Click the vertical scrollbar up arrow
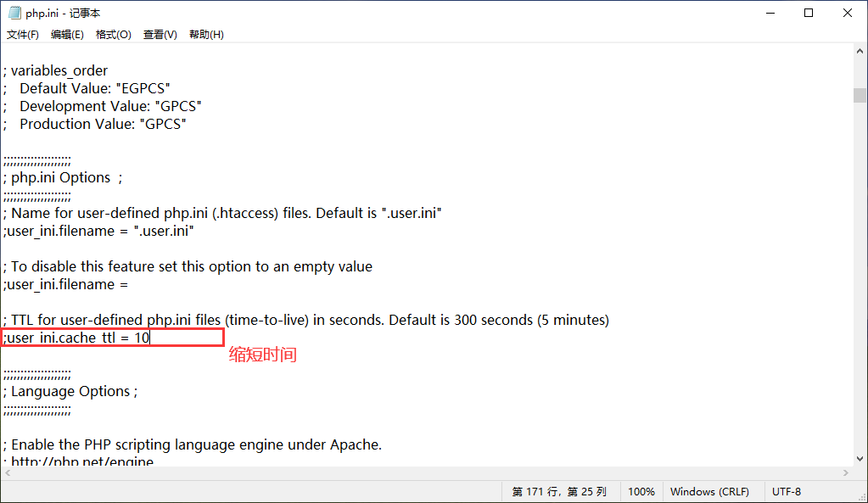Viewport: 868px width, 503px height. 860,51
